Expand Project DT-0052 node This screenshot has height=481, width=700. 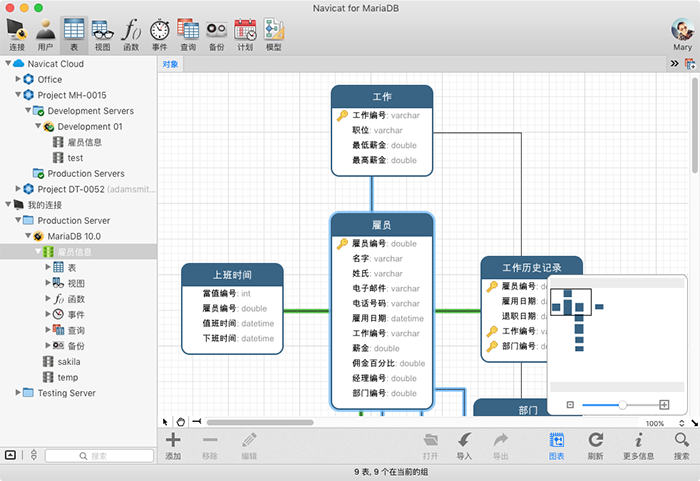pyautogui.click(x=18, y=188)
